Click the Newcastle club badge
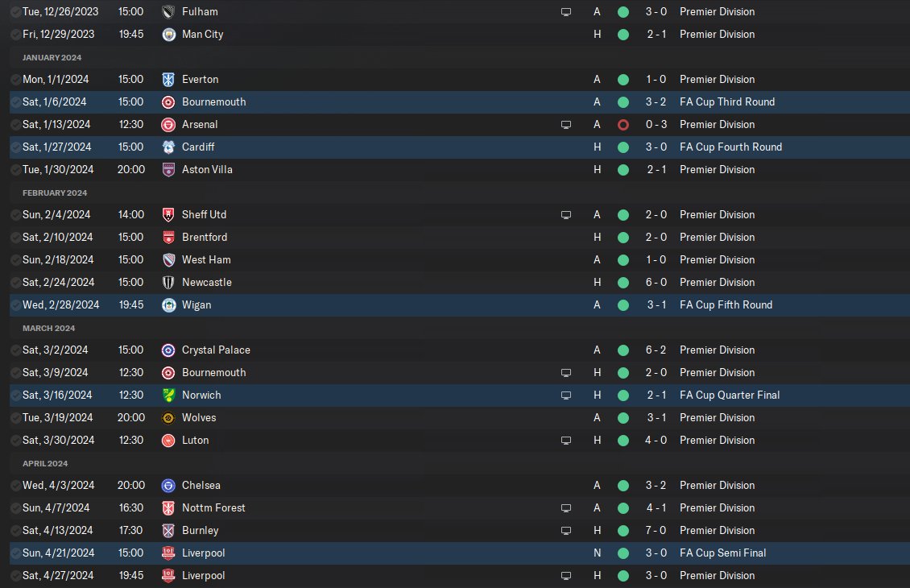The image size is (910, 588). [168, 283]
